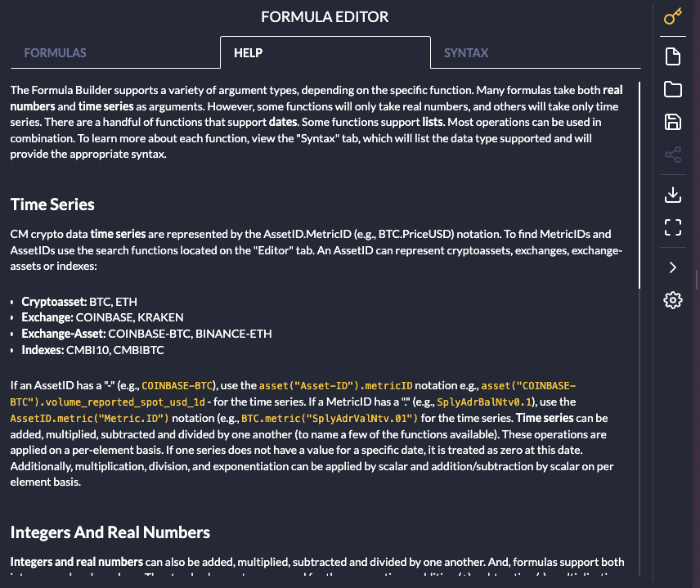Click the Integers And Real Numbers heading
Screen dimensions: 700x588
click(110, 532)
